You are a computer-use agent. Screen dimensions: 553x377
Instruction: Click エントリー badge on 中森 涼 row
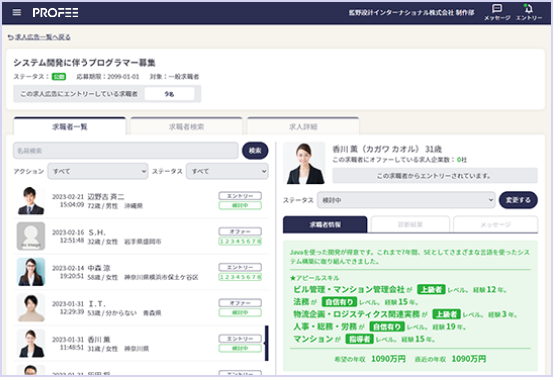(240, 267)
